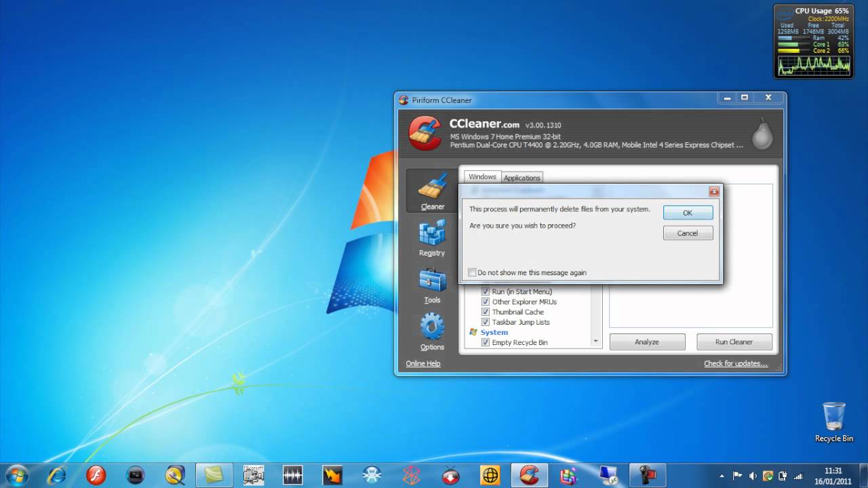This screenshot has width=868, height=488.
Task: Click the network signal tray icon
Action: (797, 476)
